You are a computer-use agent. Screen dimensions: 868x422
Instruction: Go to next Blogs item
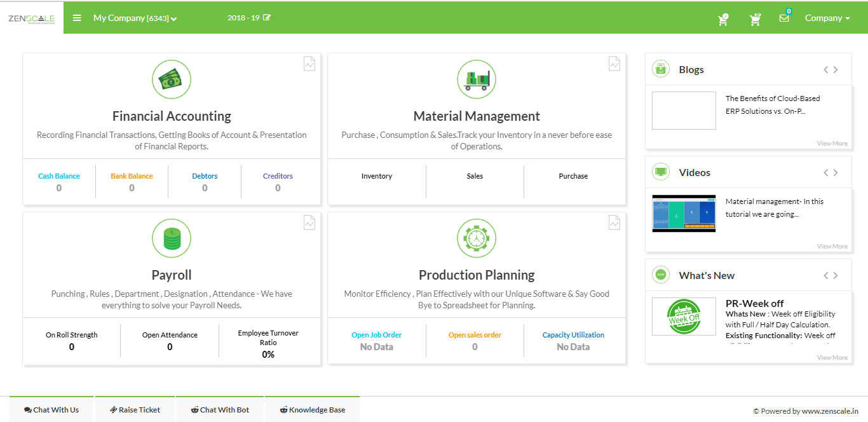(x=836, y=70)
